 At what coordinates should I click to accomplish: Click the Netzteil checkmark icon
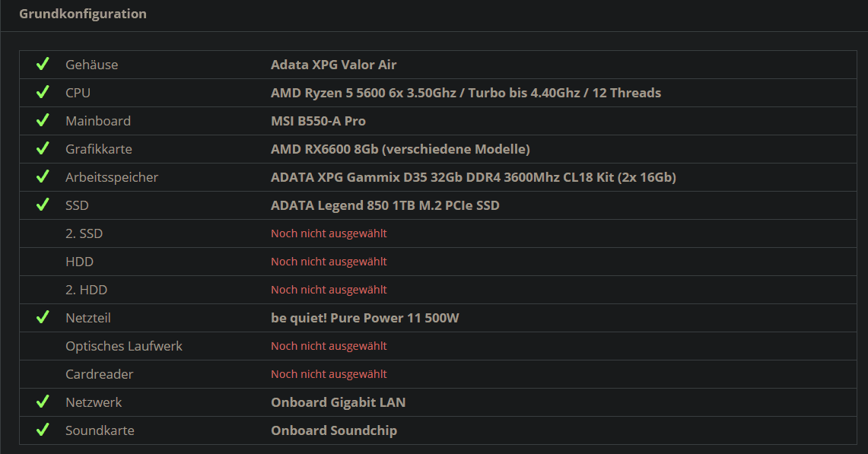pyautogui.click(x=43, y=318)
